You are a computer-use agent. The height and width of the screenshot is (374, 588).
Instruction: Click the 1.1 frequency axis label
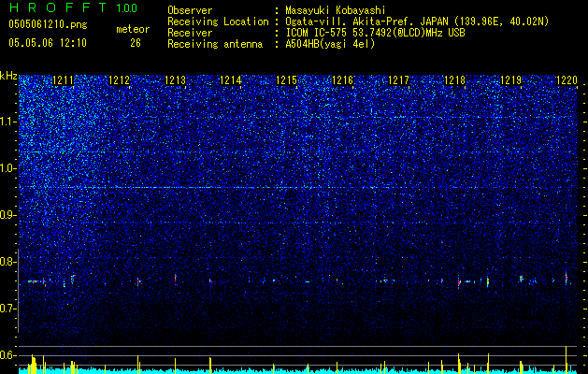point(8,122)
